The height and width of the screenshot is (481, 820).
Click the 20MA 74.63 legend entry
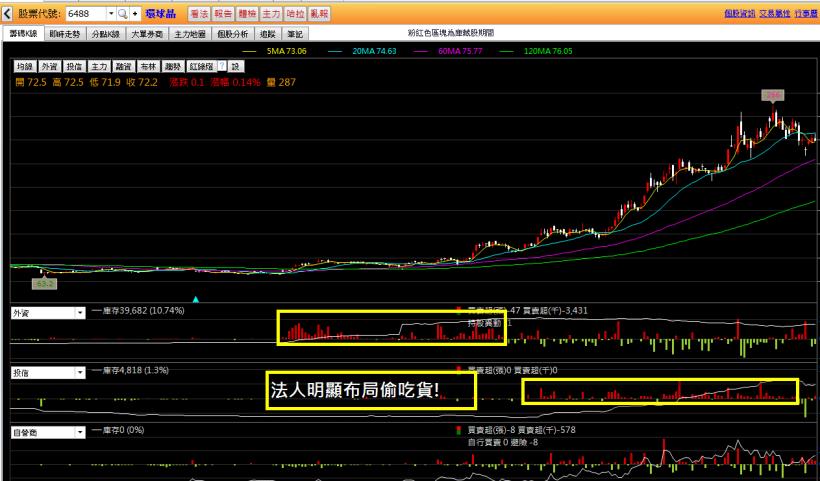(x=374, y=51)
